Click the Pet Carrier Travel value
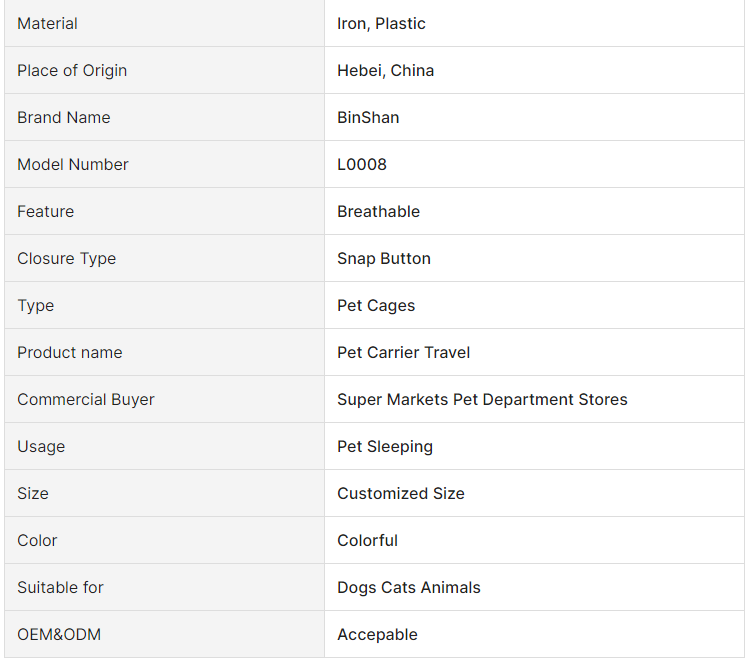 (403, 352)
